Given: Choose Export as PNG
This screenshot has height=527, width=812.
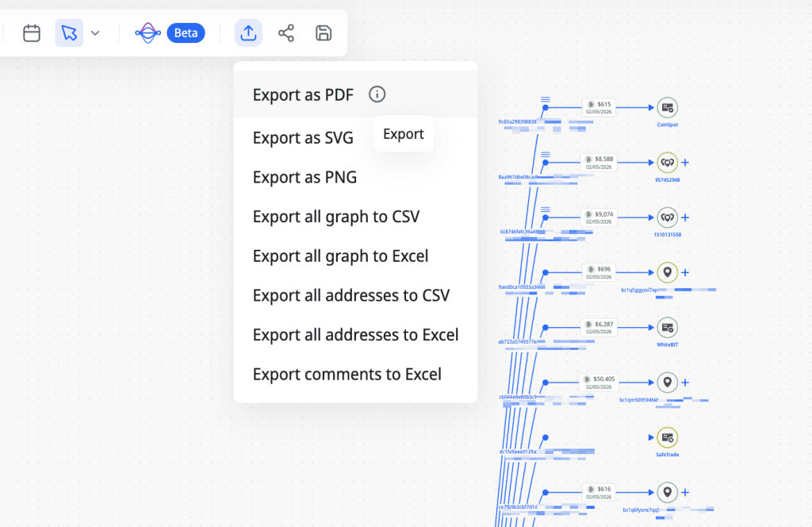Looking at the screenshot, I should point(304,177).
